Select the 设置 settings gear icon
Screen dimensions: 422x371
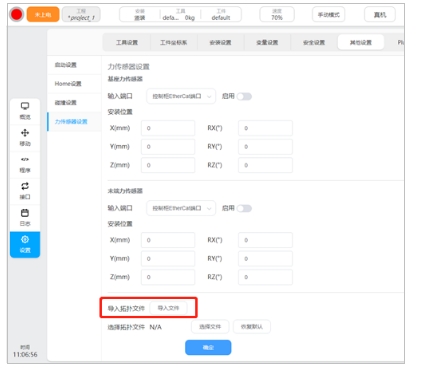pos(25,245)
